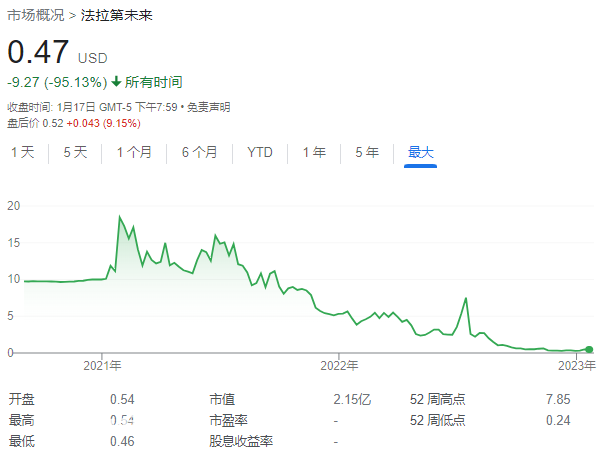Select the 1 天 time range tab
The image size is (608, 460).
point(22,152)
